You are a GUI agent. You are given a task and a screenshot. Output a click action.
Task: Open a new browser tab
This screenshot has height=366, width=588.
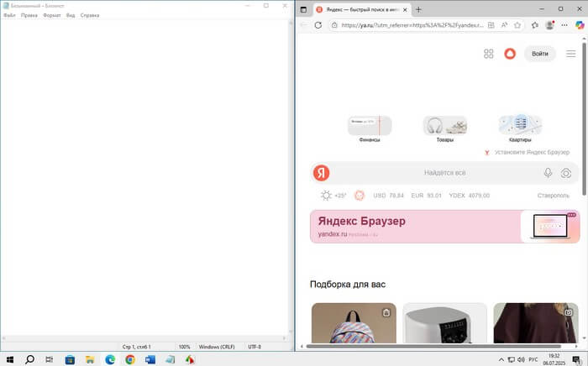click(418, 9)
